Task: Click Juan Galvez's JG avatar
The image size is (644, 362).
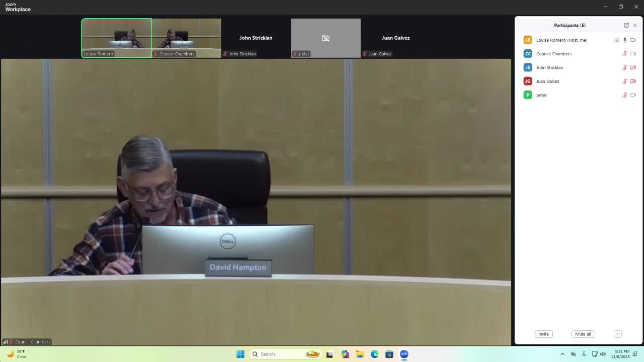Action: 528,81
